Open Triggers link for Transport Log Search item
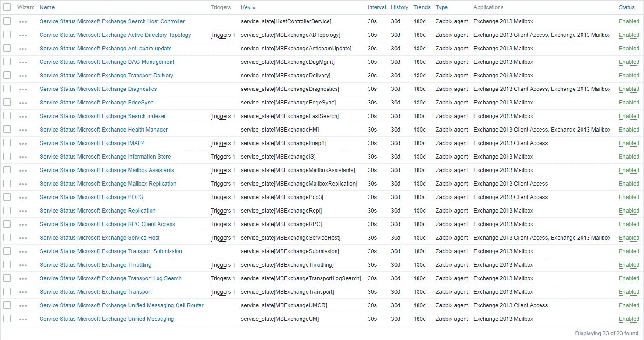644x340 pixels. (221, 278)
